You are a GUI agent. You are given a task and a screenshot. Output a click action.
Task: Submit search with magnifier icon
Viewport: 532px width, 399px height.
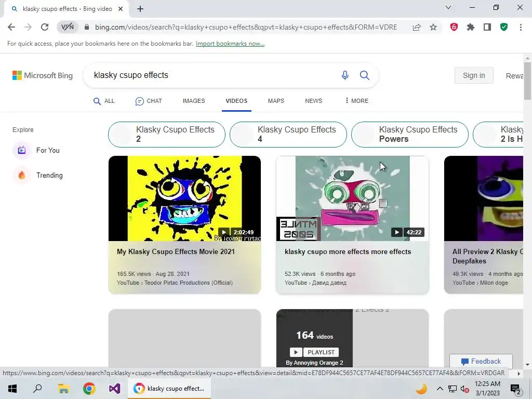[365, 75]
